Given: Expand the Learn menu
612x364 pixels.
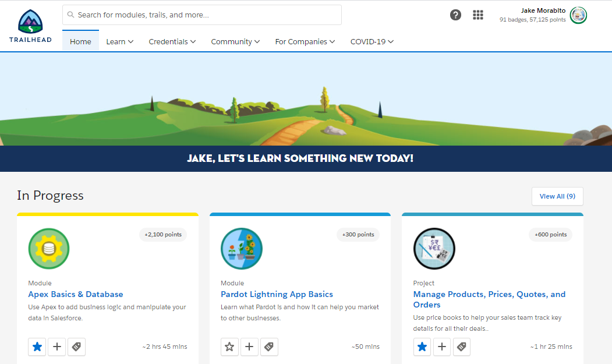Looking at the screenshot, I should coord(120,41).
